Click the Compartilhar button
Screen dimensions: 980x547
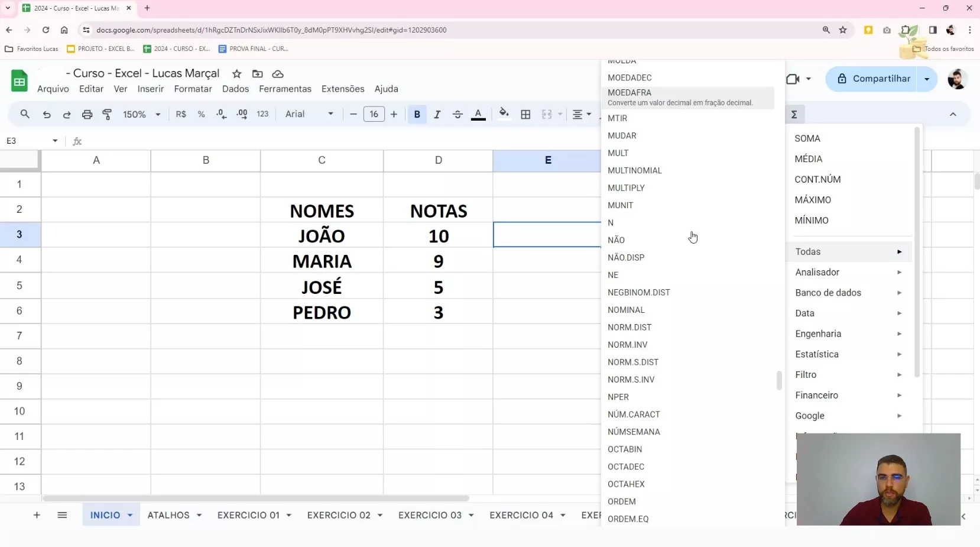tap(873, 79)
